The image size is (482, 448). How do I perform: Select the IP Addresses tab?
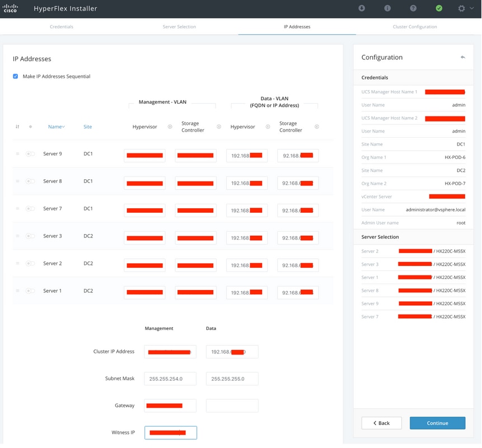pyautogui.click(x=297, y=27)
